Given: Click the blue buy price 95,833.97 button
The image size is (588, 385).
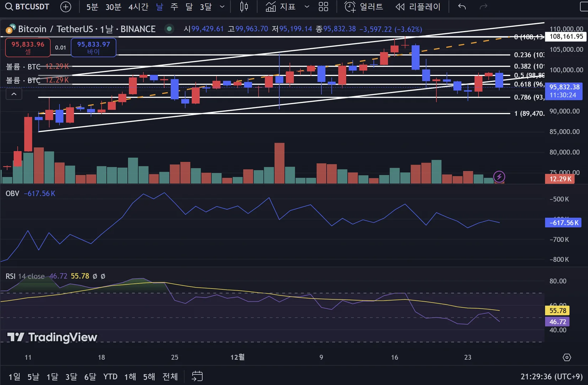Looking at the screenshot, I should 93,47.
